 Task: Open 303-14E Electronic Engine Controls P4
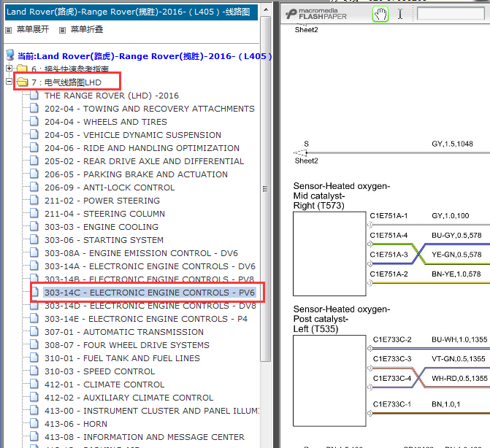pos(146,319)
